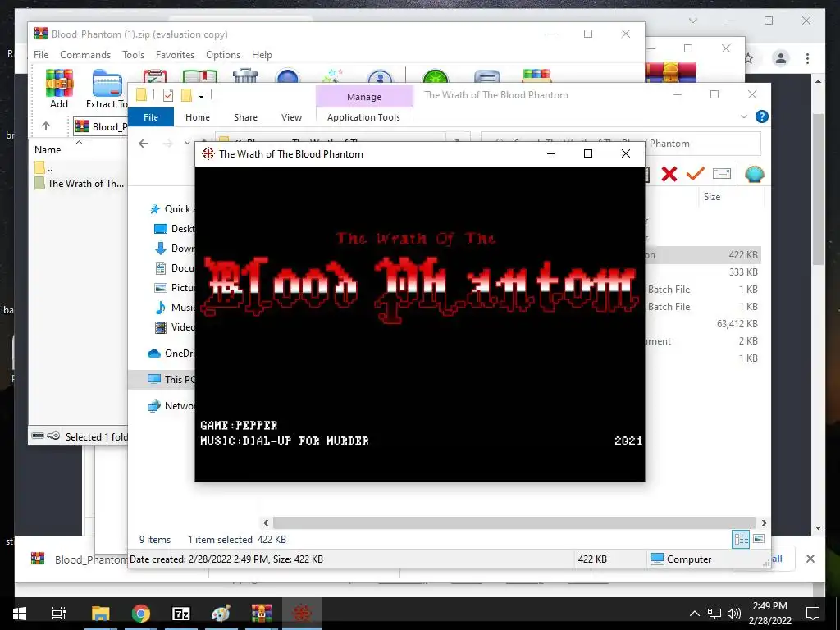The width and height of the screenshot is (840, 630).
Task: Open the File tab in Explorer
Action: pyautogui.click(x=151, y=116)
